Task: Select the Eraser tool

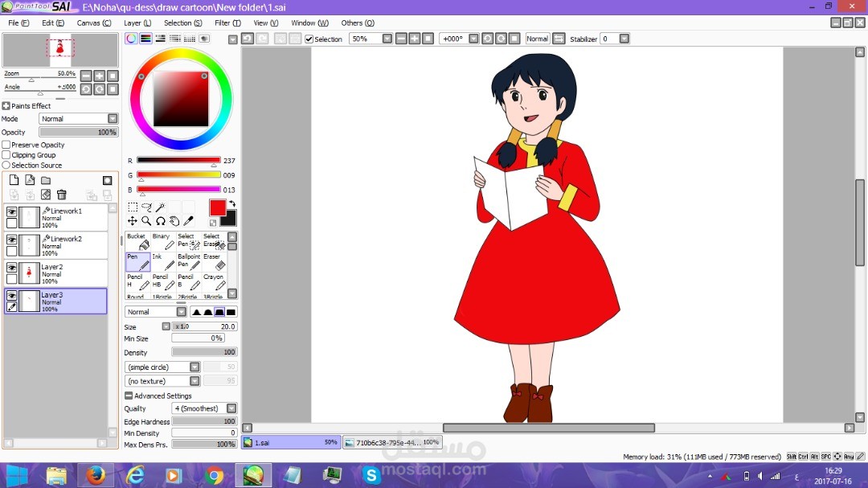Action: (x=215, y=261)
